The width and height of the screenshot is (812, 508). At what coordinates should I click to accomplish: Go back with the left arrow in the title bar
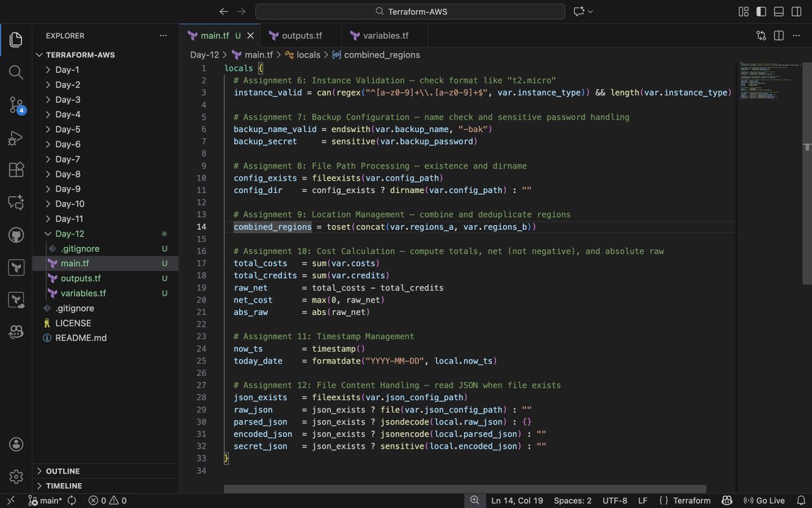[224, 12]
